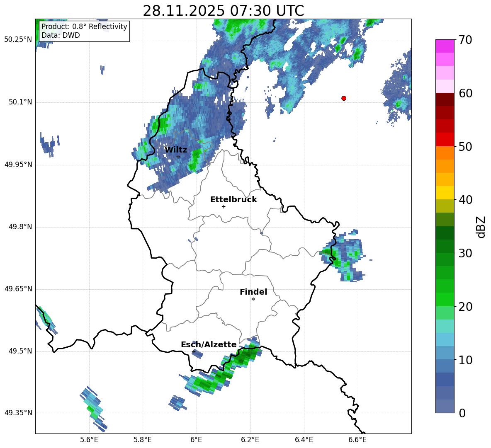This screenshot has height=448, width=491.
Task: Click the 6.2°E longitude label
Action: pos(250,440)
